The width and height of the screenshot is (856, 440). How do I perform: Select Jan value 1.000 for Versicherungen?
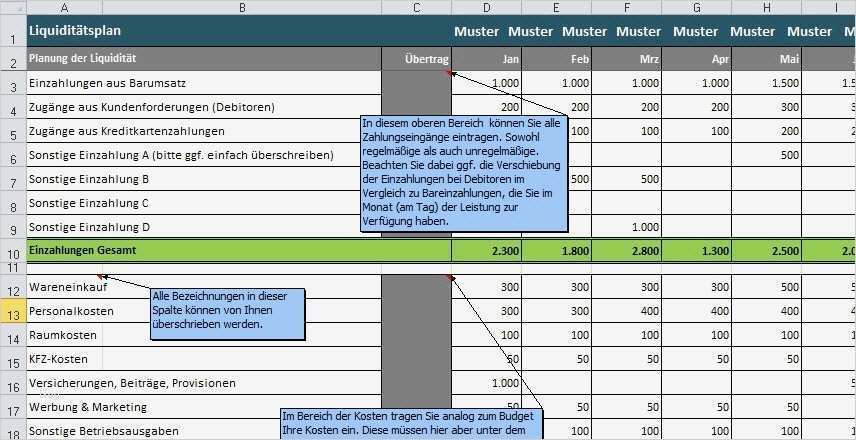point(486,383)
